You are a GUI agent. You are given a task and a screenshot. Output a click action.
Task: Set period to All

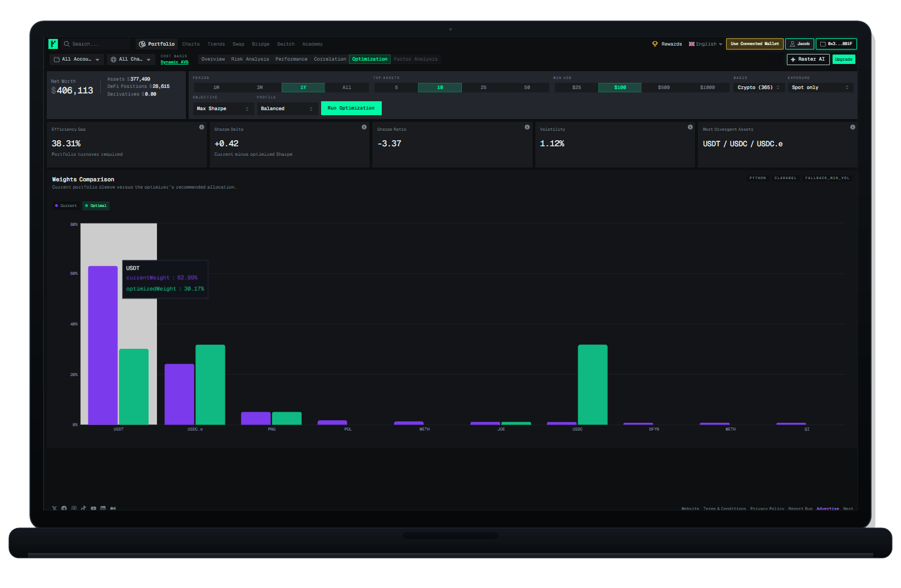click(x=347, y=87)
